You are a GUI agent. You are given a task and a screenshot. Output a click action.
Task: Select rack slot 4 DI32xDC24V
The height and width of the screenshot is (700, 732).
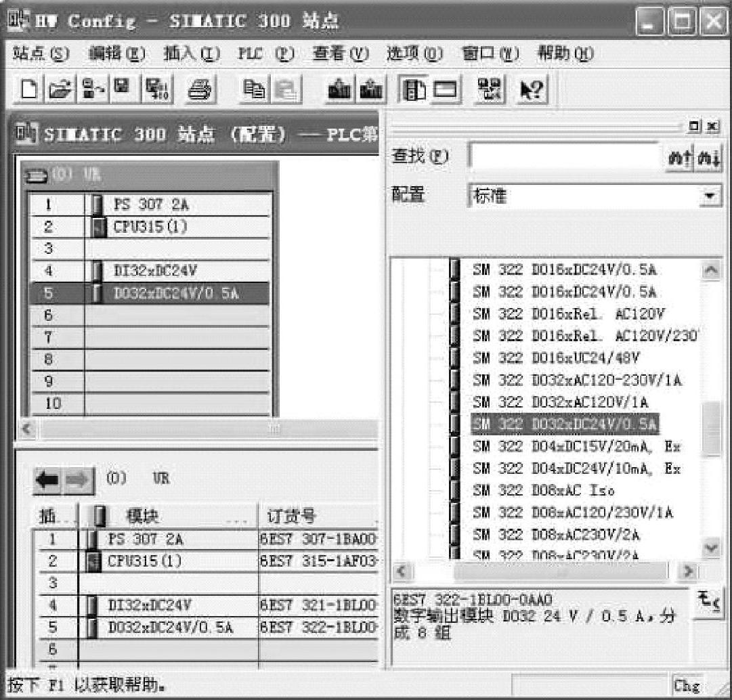[x=150, y=271]
